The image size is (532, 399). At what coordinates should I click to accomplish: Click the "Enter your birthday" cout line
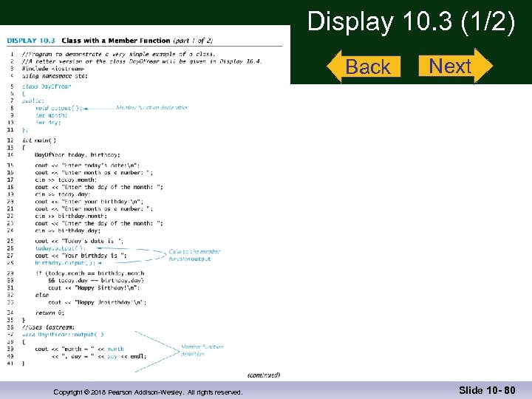89,202
